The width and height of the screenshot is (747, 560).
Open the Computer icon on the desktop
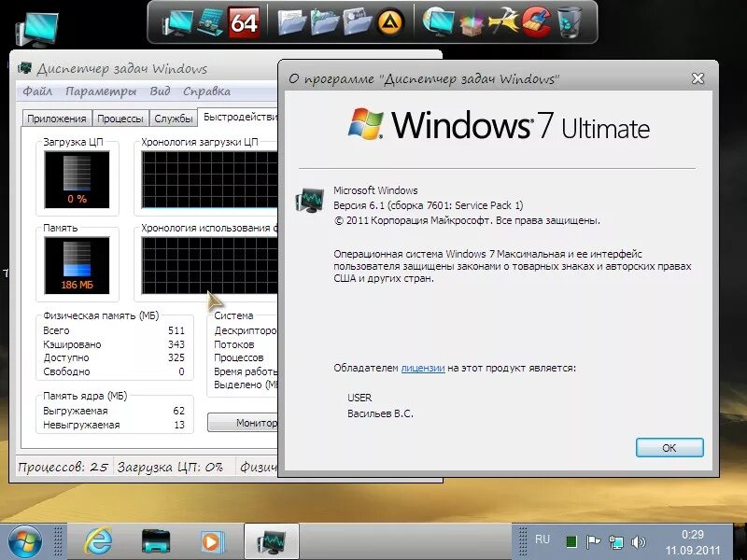click(x=37, y=30)
